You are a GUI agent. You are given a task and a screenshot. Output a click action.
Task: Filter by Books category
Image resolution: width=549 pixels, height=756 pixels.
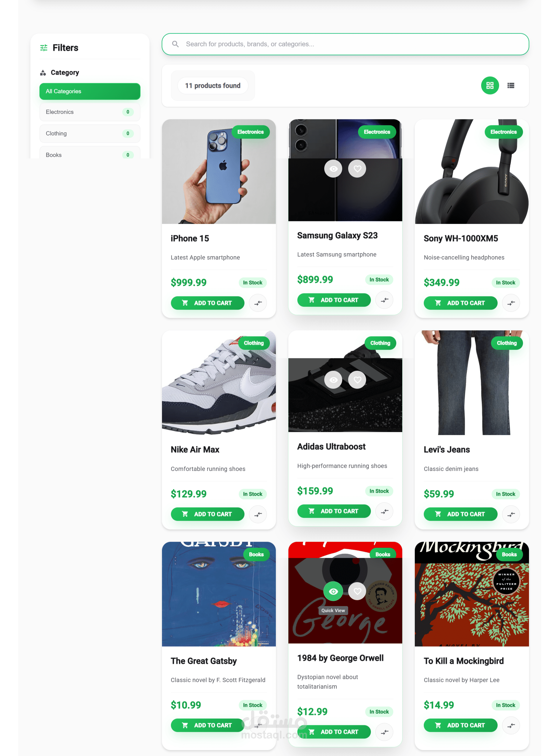(90, 154)
